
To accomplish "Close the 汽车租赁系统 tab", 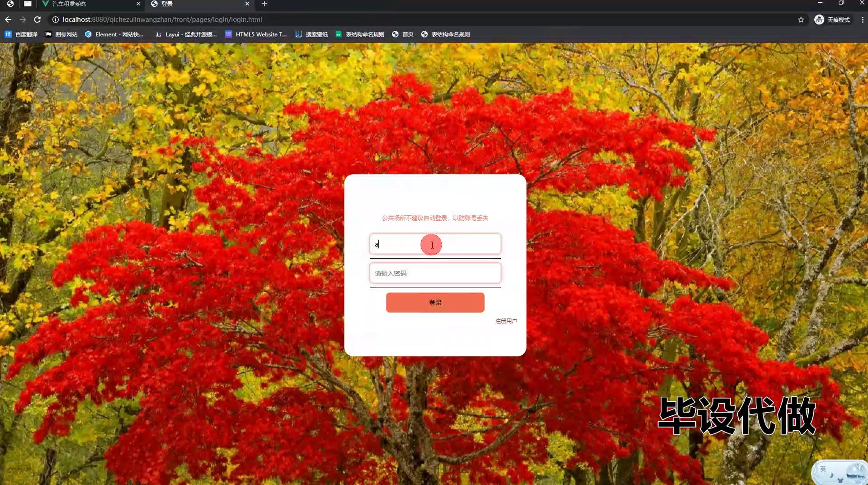I will click(x=138, y=4).
